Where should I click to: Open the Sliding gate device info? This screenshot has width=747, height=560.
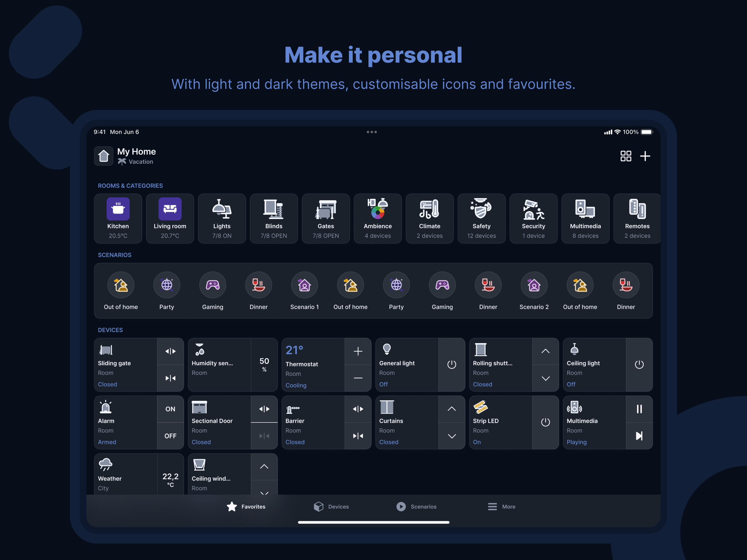coord(126,365)
